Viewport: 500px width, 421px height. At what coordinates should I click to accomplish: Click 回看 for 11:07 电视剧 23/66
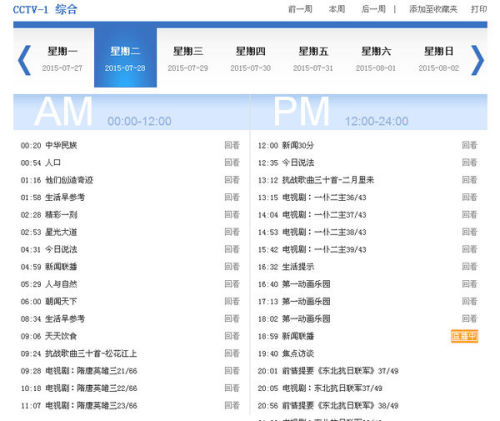click(232, 405)
